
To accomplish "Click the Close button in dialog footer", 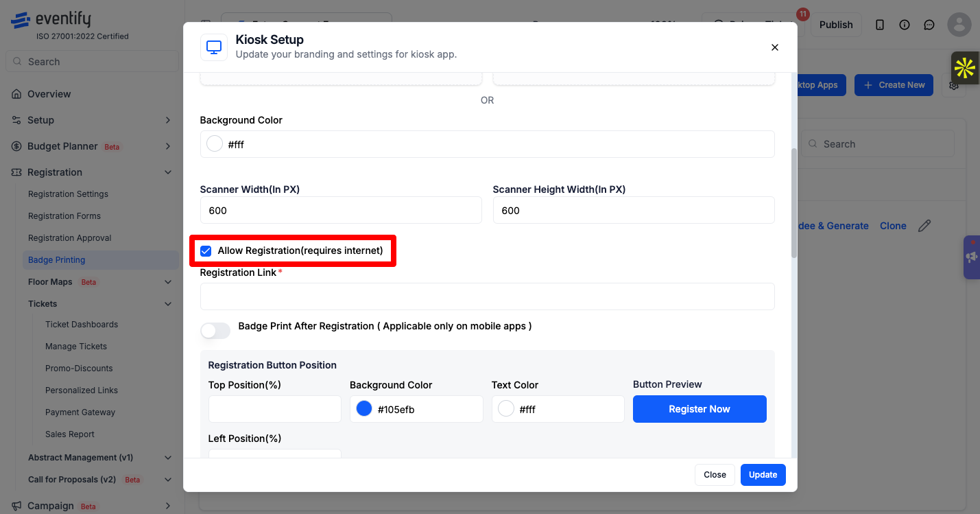I will coord(715,475).
